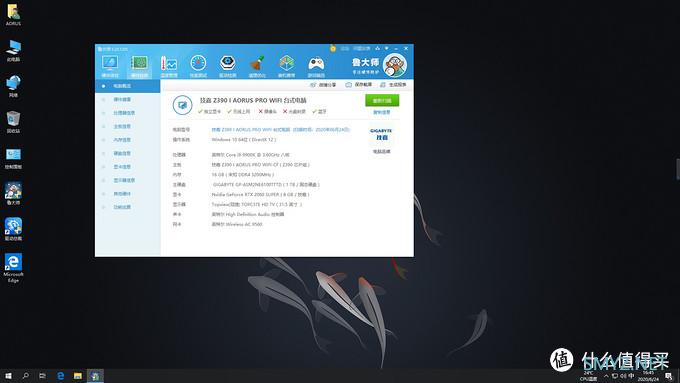Click the blue computer model link text

click(281, 129)
